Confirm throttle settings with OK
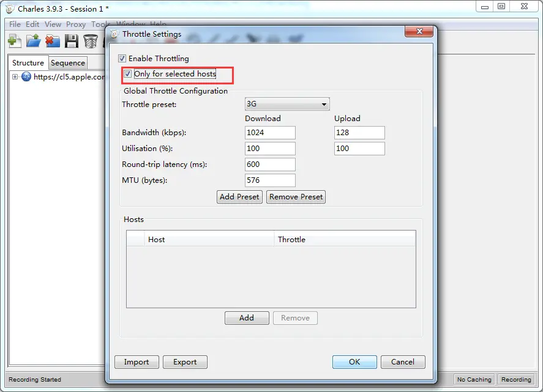This screenshot has height=392, width=543. pos(354,362)
